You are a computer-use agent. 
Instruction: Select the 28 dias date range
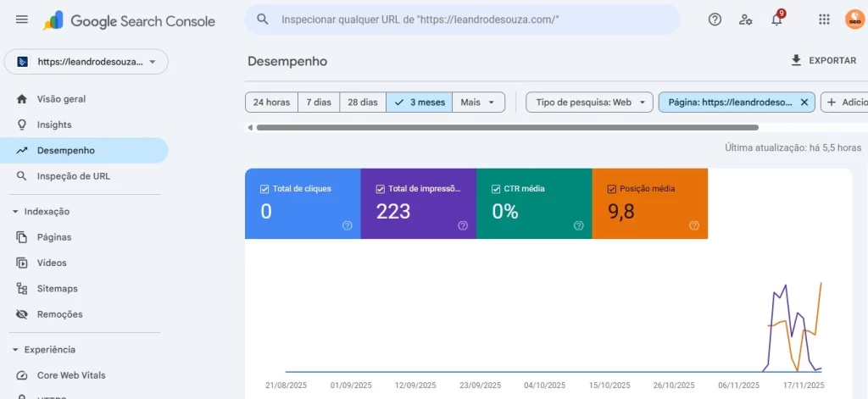pos(363,103)
